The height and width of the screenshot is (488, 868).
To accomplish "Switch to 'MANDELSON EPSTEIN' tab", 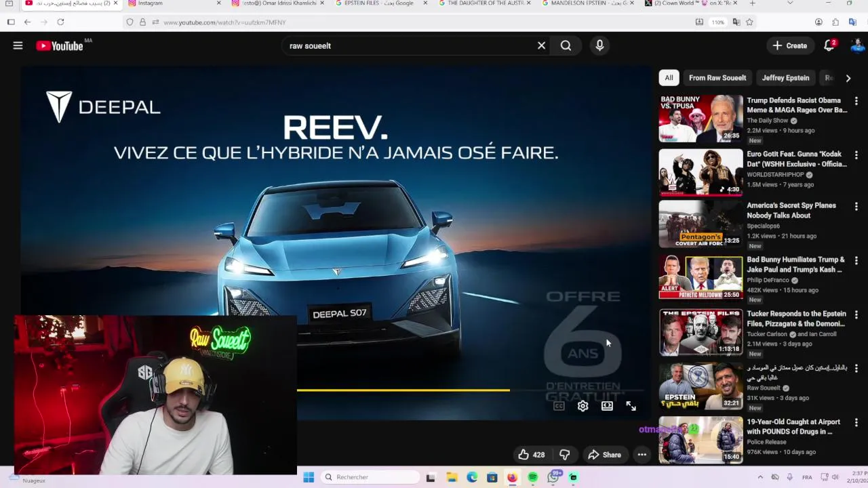I will click(x=588, y=3).
